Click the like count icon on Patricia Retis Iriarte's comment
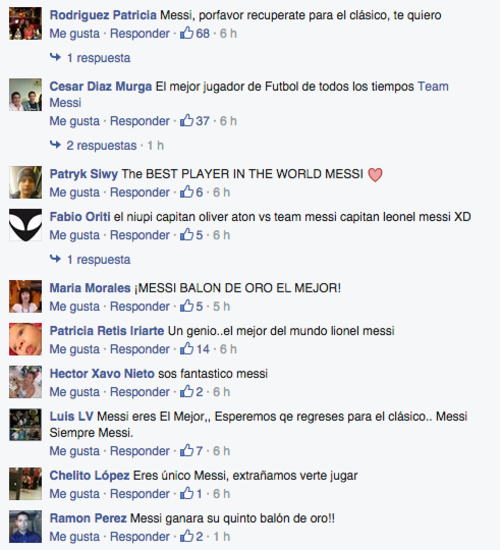This screenshot has height=550, width=500. [x=187, y=349]
